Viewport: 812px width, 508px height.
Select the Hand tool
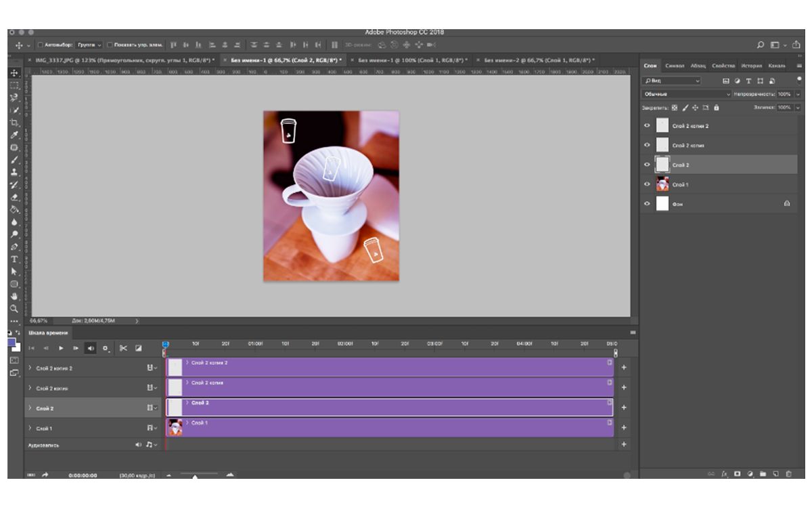[14, 296]
